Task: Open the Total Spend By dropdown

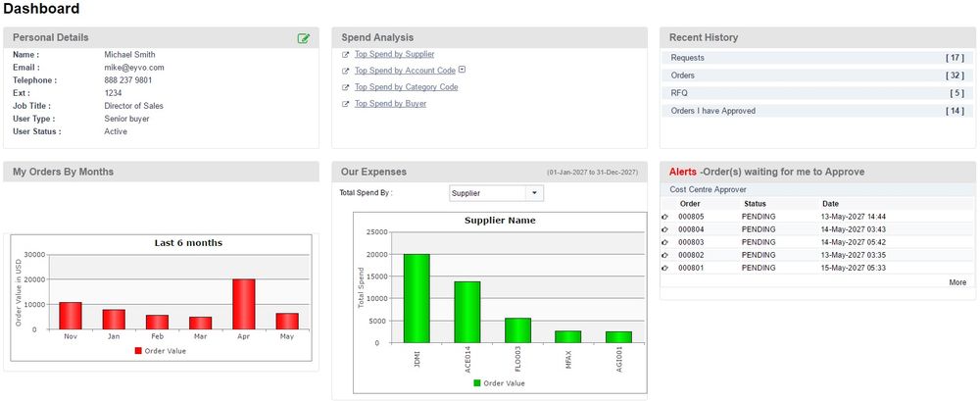Action: click(533, 193)
